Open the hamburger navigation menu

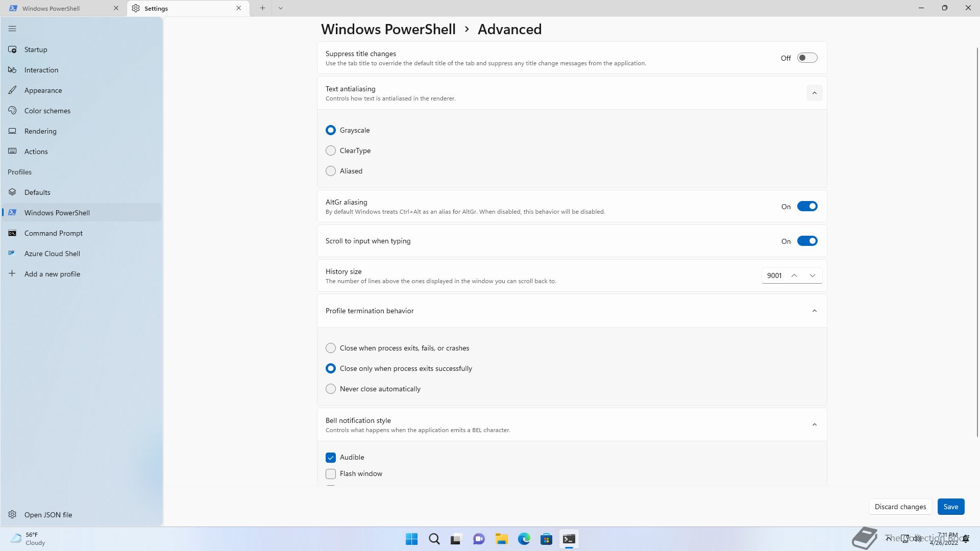[x=12, y=29]
